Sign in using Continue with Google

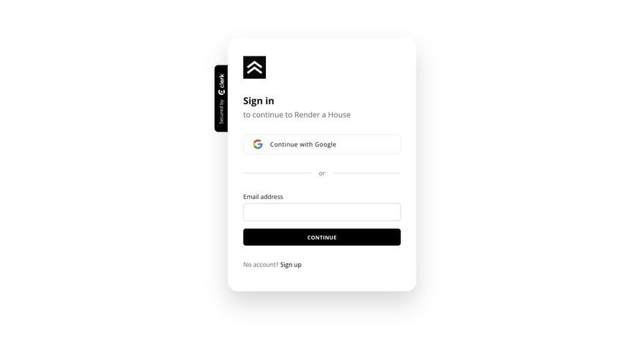(322, 144)
